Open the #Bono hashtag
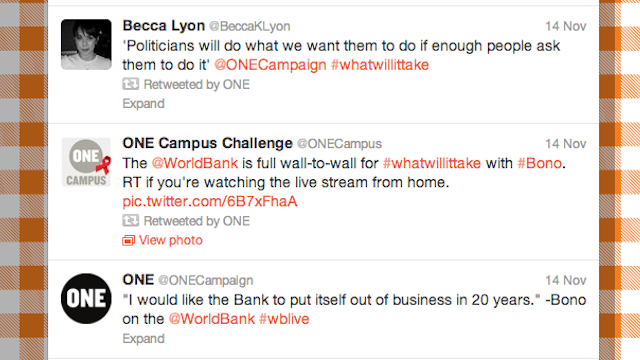 coord(540,163)
